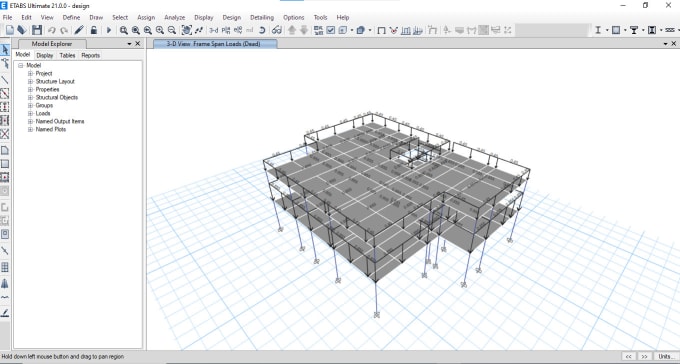
Task: Click the next >> button in status bar
Action: (644, 356)
